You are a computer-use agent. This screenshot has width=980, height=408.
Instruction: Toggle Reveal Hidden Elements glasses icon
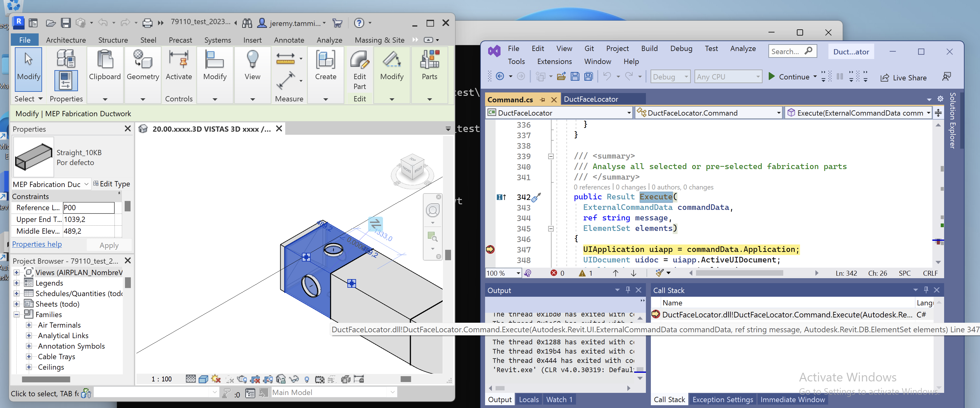(x=294, y=379)
